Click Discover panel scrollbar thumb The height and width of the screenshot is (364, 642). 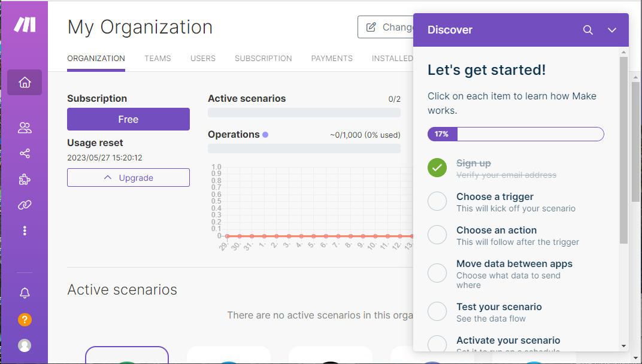pyautogui.click(x=623, y=150)
